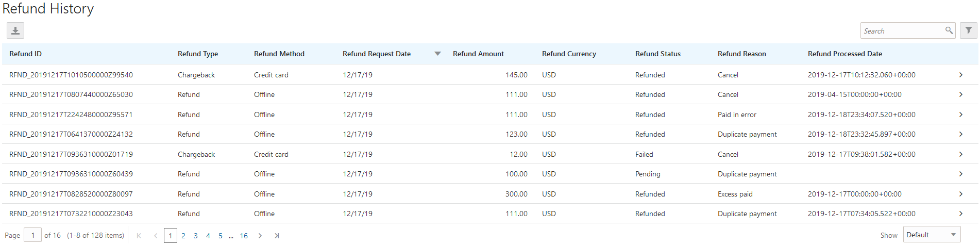This screenshot has width=980, height=245.
Task: Sort by Refund Amount column header
Action: point(478,54)
